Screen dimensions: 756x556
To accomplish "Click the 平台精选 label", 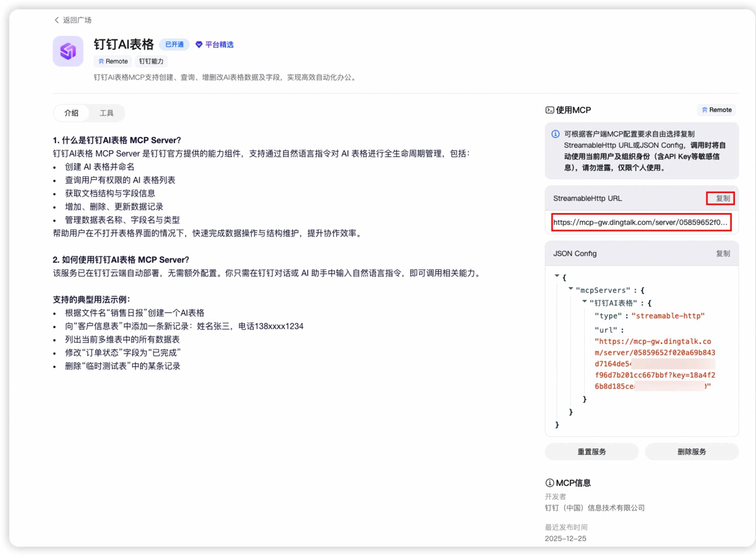I will pos(219,44).
